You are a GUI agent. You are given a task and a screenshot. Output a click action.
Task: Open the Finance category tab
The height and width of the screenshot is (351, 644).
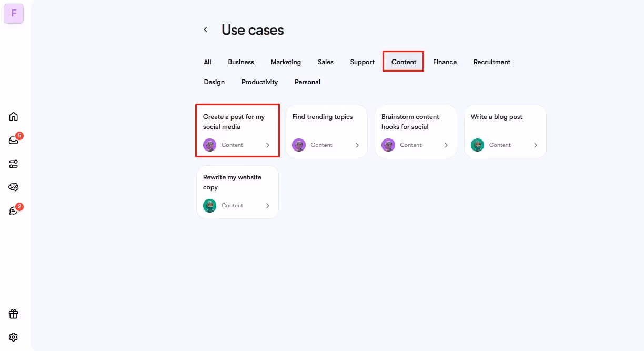tap(445, 62)
